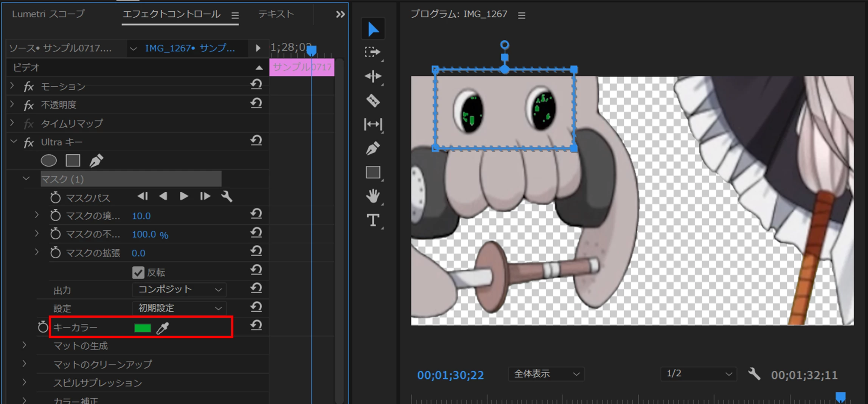Toggle モーション effect fx on/off
This screenshot has height=404, width=868.
[29, 87]
